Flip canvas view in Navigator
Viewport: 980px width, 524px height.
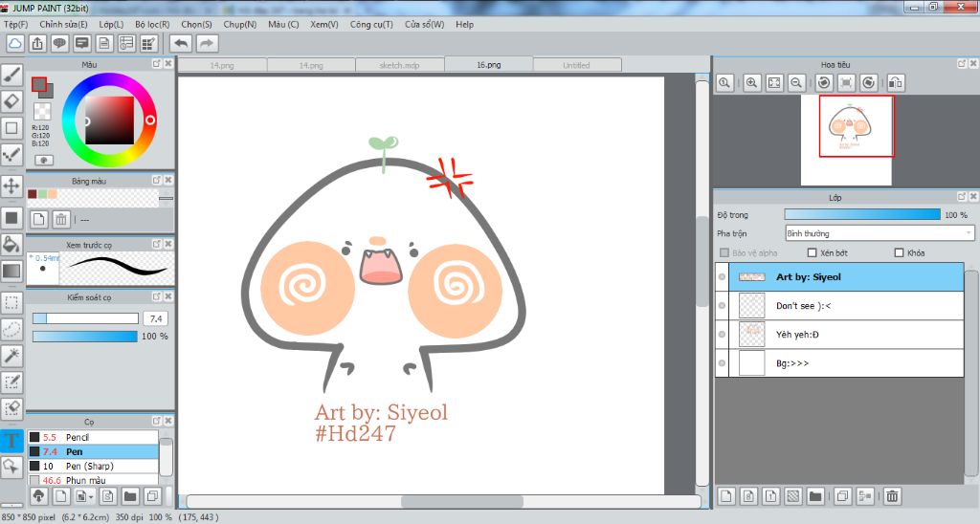coord(896,82)
